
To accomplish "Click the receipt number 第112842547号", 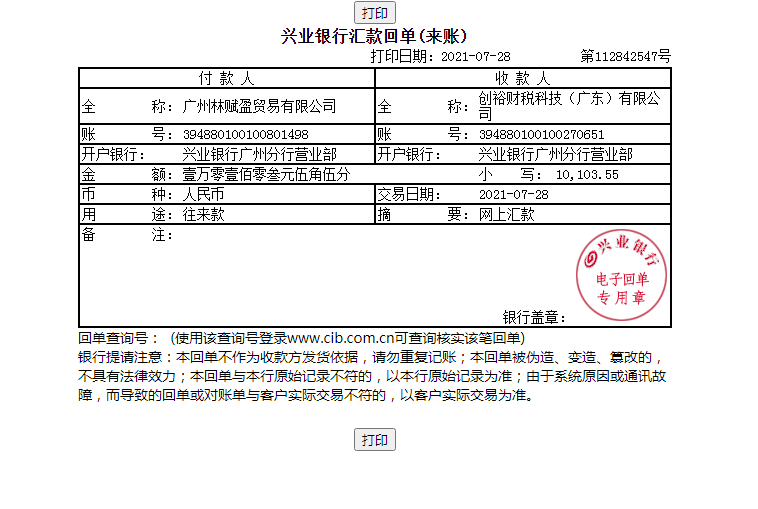I will pyautogui.click(x=626, y=57).
